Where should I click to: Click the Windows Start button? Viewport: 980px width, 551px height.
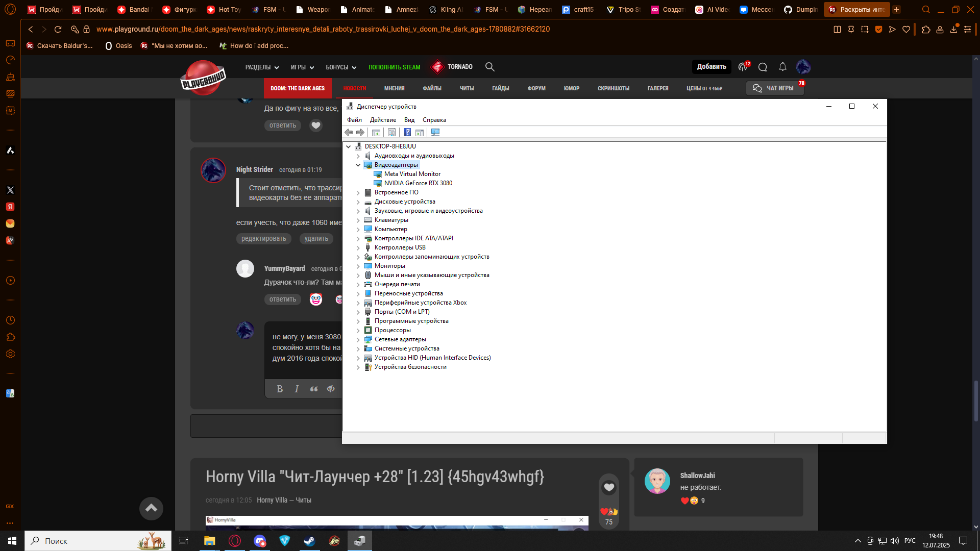(12, 541)
